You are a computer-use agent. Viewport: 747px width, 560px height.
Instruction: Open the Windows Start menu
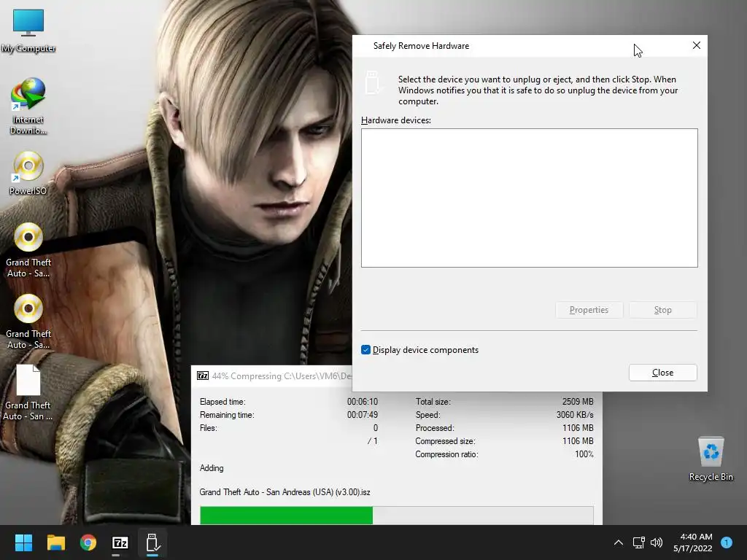(x=23, y=542)
